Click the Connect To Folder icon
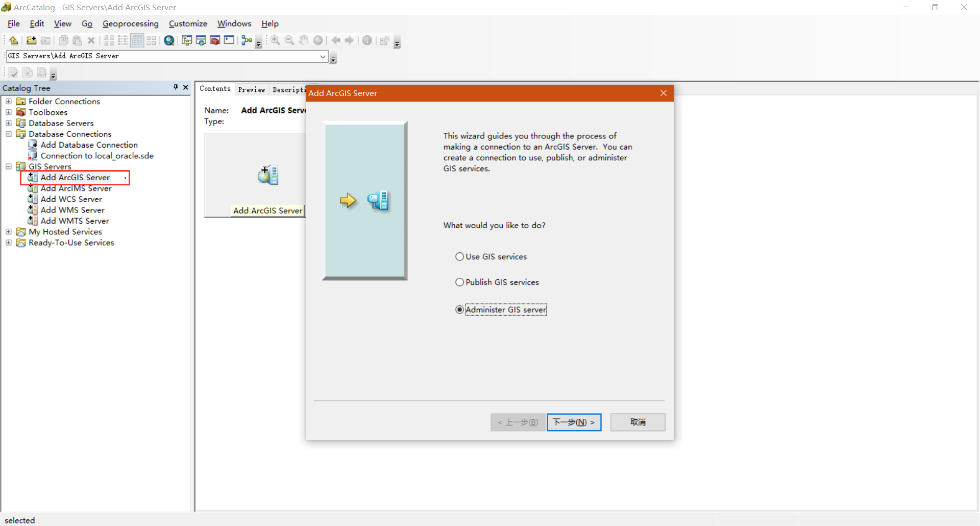 tap(31, 40)
